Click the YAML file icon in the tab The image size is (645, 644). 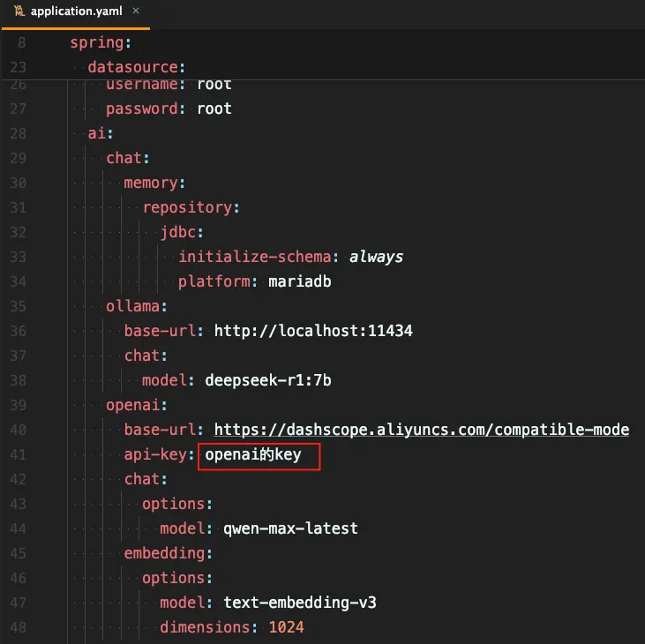click(x=19, y=12)
